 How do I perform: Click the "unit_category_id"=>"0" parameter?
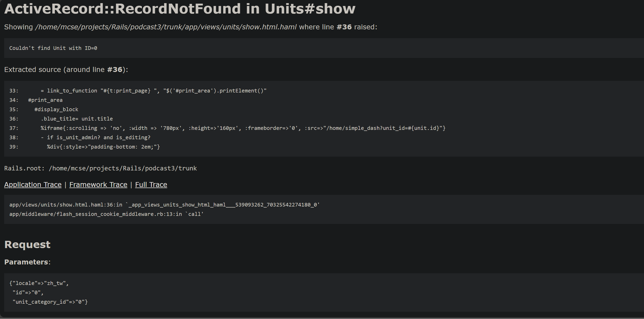tap(50, 302)
